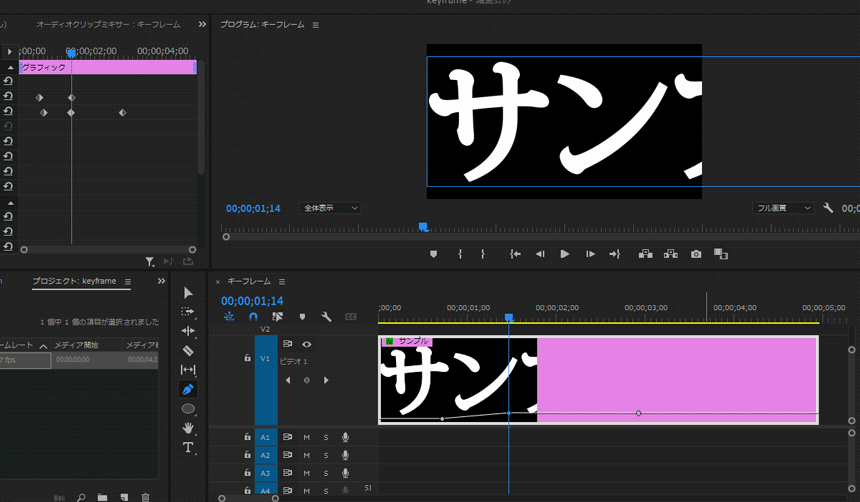Image resolution: width=860 pixels, height=502 pixels.
Task: Go to next keyframe on V1
Action: [326, 380]
